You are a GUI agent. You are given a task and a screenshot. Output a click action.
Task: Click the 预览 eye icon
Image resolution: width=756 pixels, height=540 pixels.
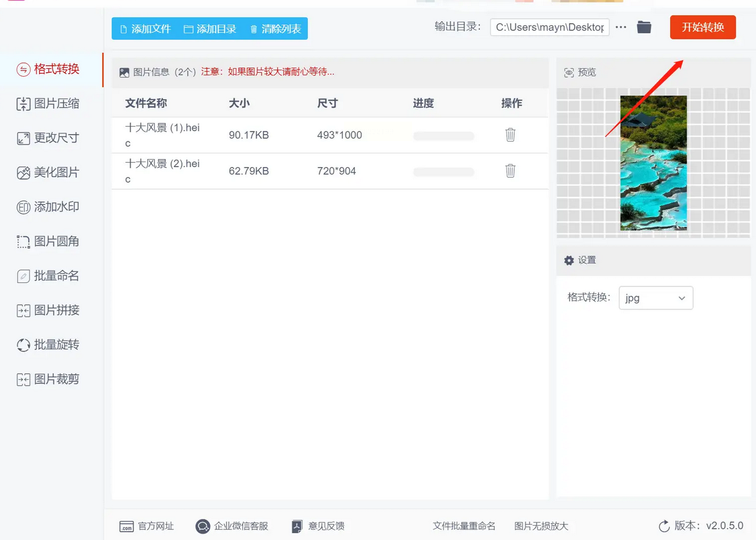point(568,73)
